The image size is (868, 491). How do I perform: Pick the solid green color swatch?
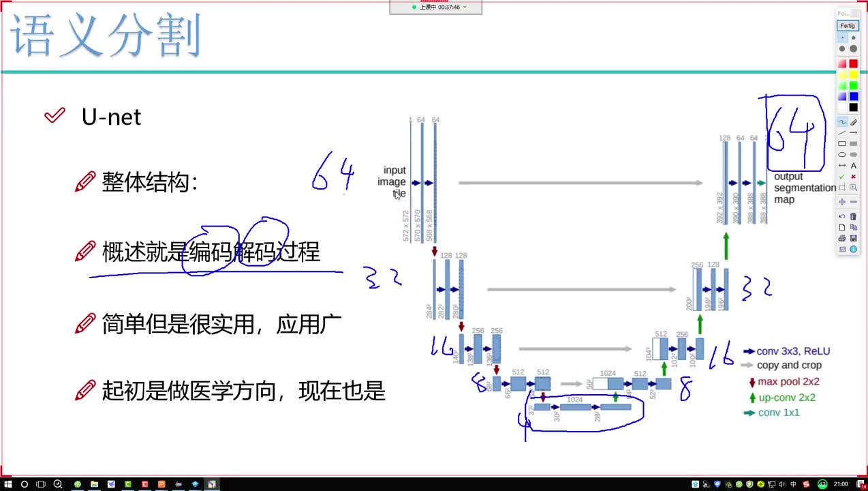853,85
